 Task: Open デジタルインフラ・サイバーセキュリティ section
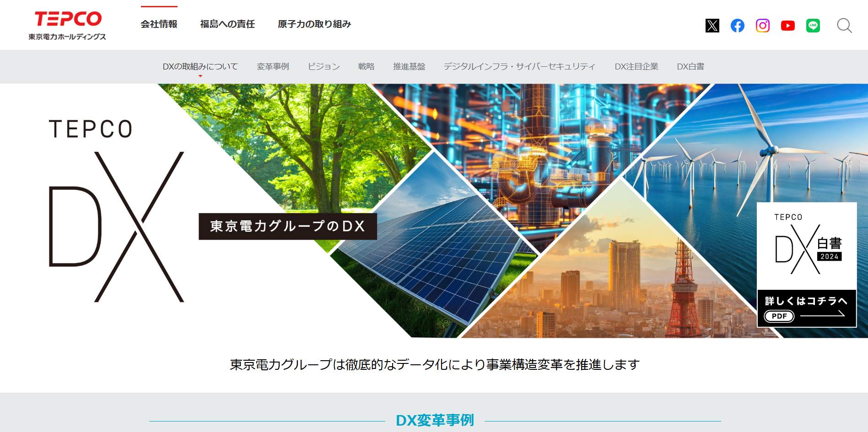[519, 67]
